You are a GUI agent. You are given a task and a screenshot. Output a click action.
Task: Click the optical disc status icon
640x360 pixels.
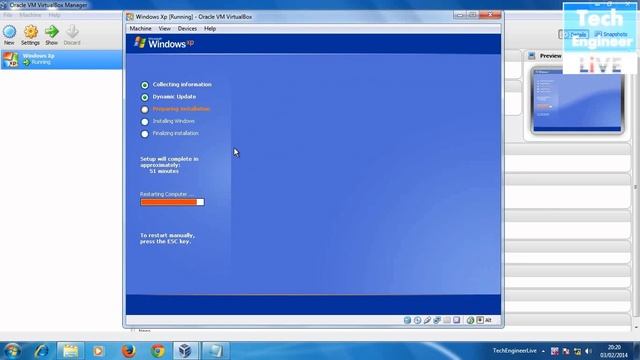[x=417, y=320]
